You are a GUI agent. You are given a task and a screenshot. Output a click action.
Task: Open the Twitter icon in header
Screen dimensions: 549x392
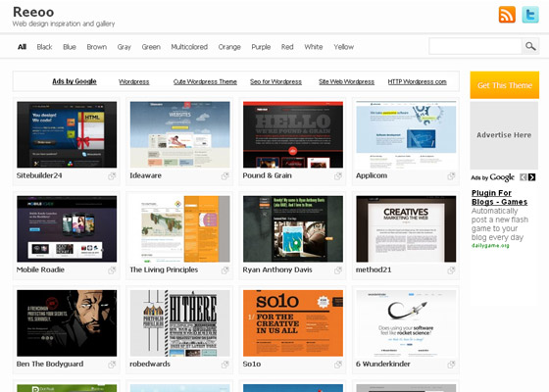(530, 15)
